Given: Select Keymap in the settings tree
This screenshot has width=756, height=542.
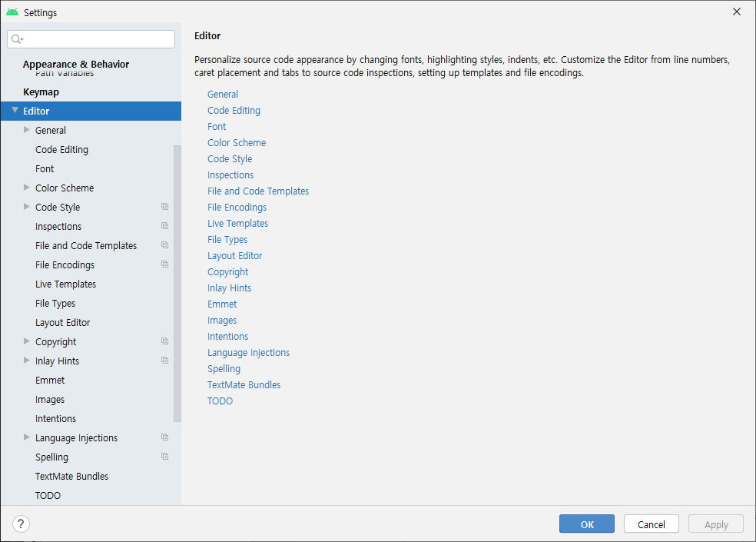Looking at the screenshot, I should tap(41, 91).
